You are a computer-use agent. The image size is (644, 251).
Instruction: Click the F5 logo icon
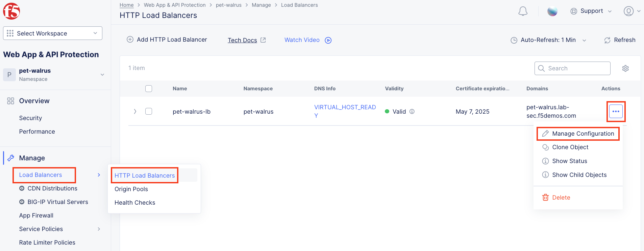[x=11, y=11]
